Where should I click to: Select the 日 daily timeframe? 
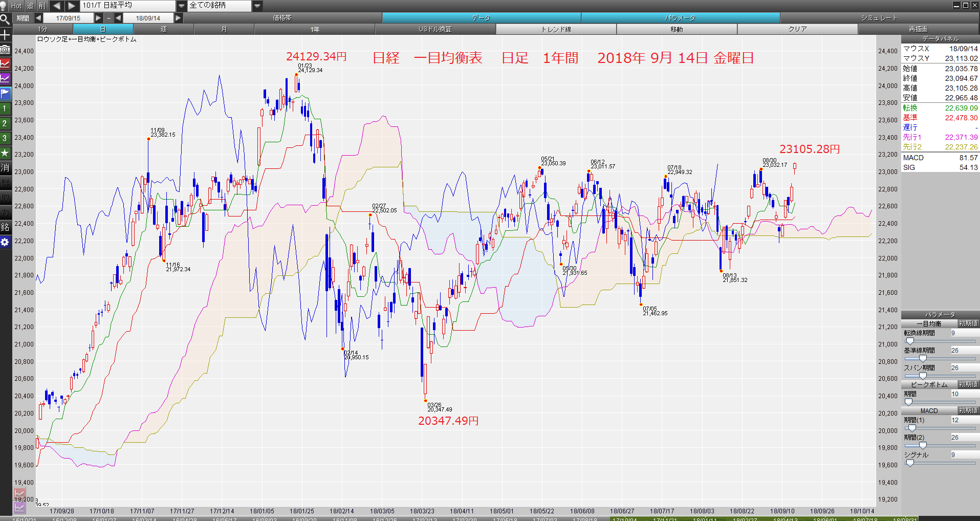click(103, 29)
